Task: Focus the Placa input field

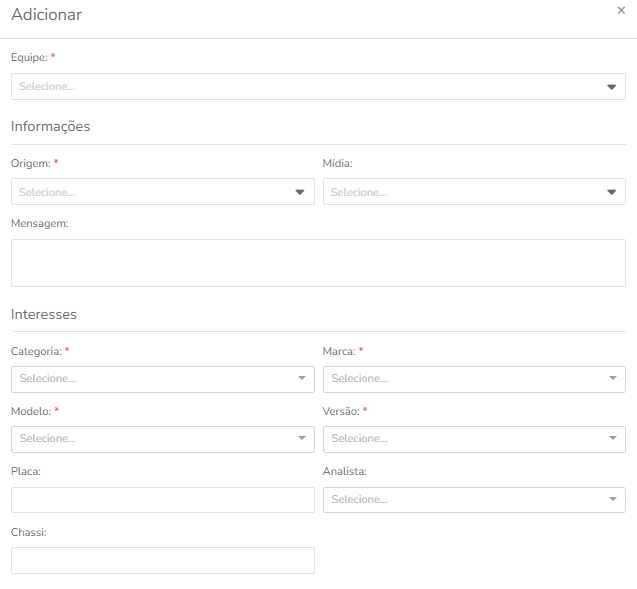Action: 162,500
